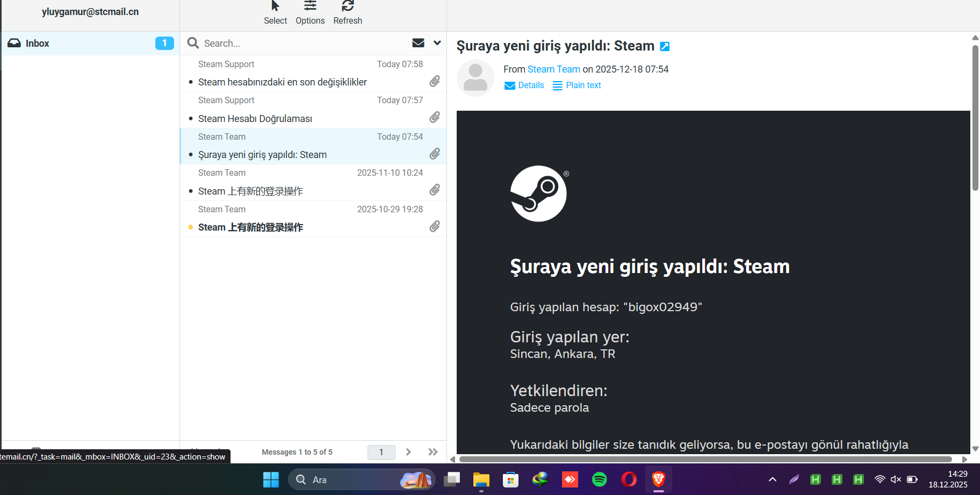
Task: Open Microsoft Store from the taskbar
Action: (x=510, y=479)
